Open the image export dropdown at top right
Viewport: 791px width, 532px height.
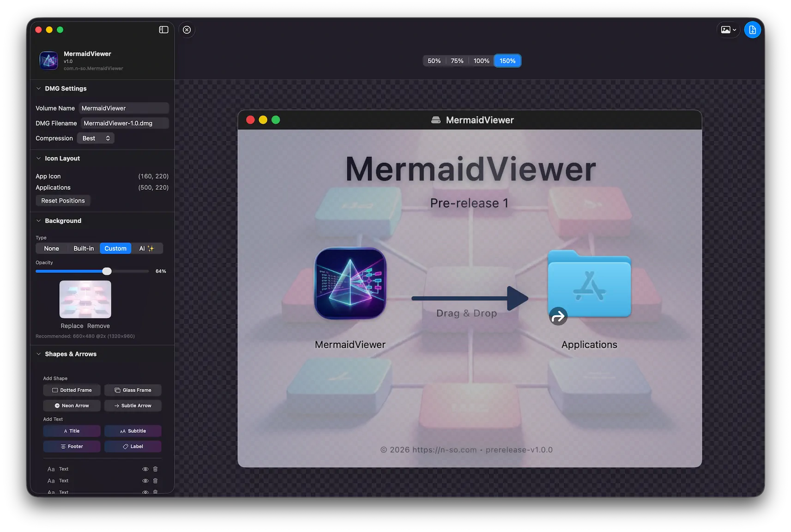click(x=729, y=30)
